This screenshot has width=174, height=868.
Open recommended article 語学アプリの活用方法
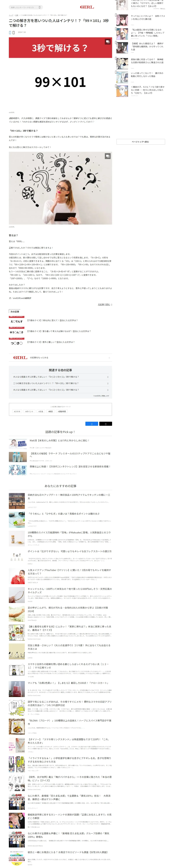60,708
